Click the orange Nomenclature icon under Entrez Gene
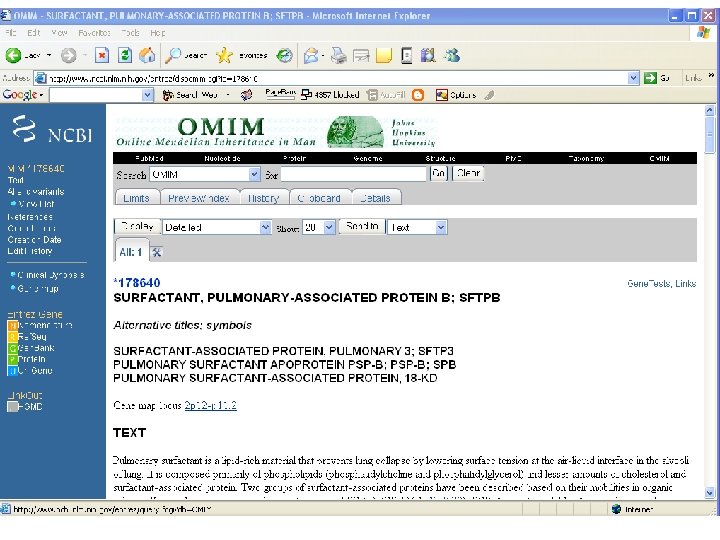 tap(12, 326)
